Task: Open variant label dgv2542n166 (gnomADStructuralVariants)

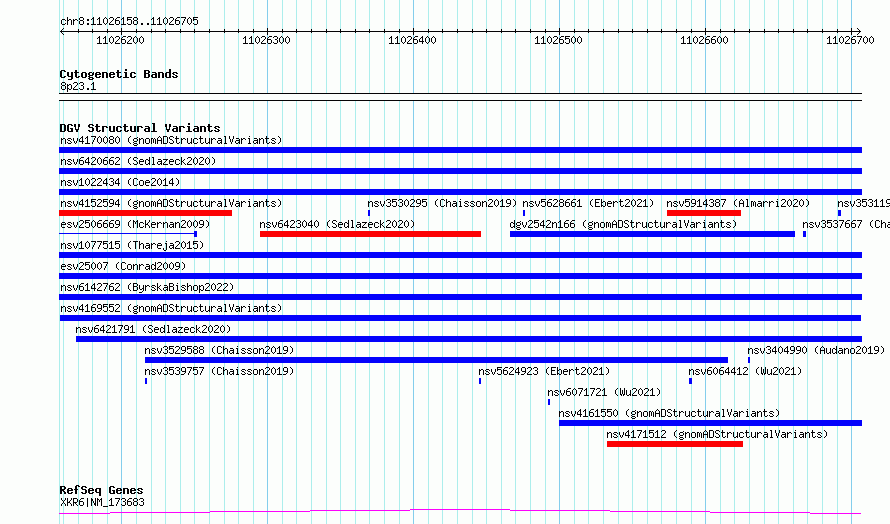Action: [623, 224]
